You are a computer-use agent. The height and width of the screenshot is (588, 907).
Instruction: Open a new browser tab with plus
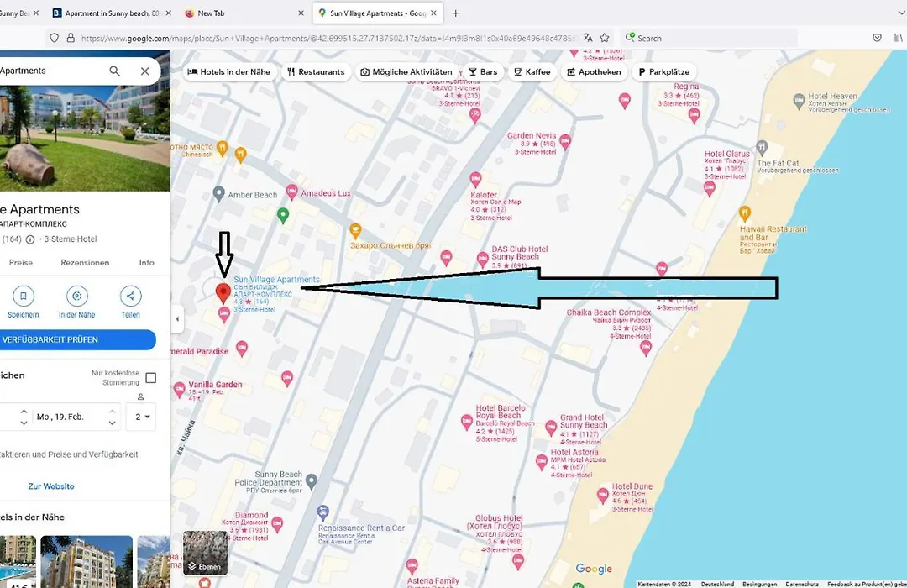(x=456, y=13)
